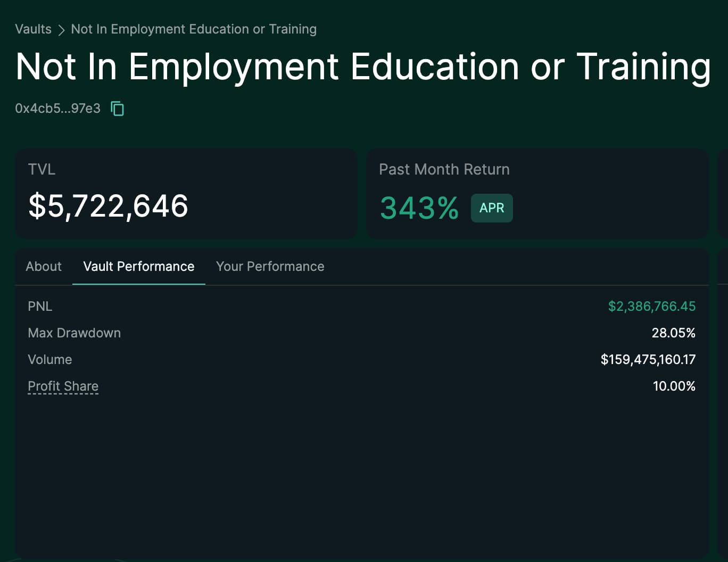The image size is (728, 562).
Task: Click the Max Drawdown row label
Action: coord(74,333)
